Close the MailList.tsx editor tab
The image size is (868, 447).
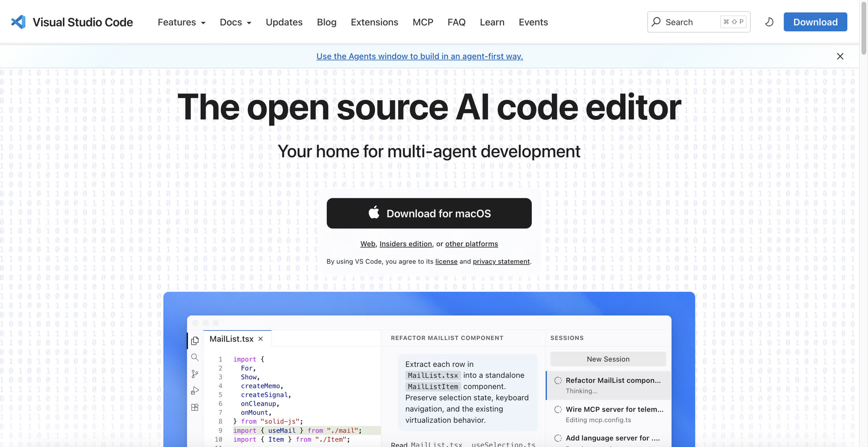point(261,339)
